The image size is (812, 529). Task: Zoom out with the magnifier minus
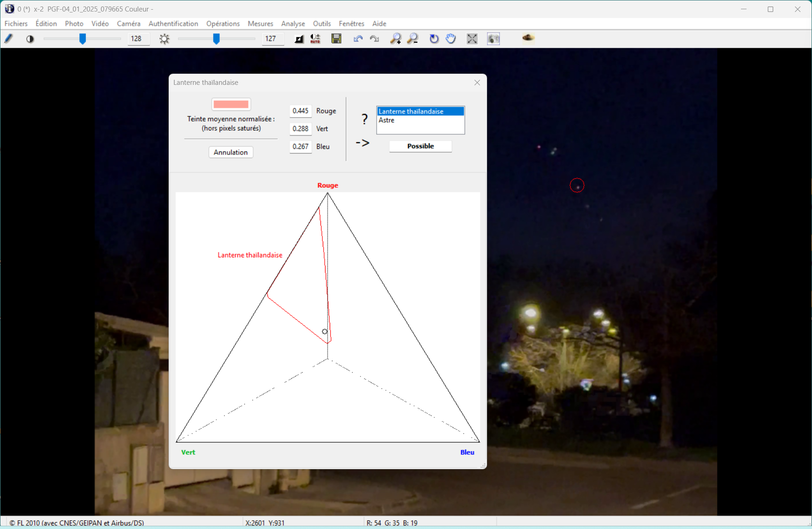click(413, 39)
